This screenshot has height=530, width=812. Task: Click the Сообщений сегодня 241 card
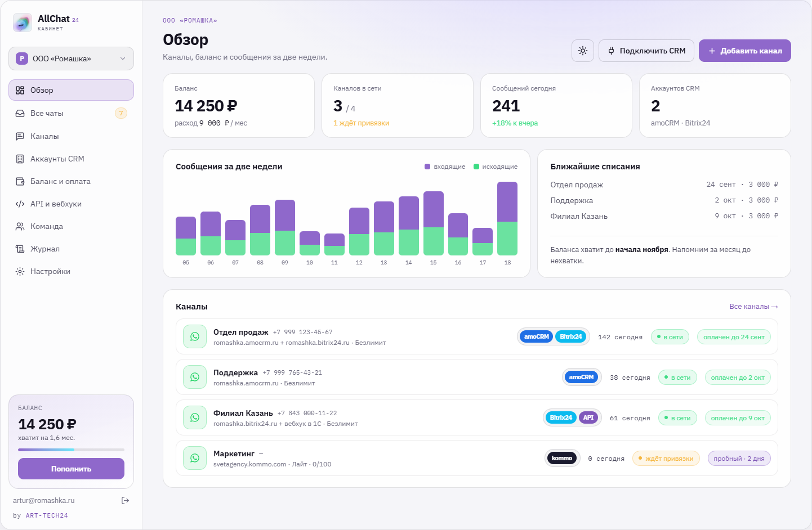556,105
